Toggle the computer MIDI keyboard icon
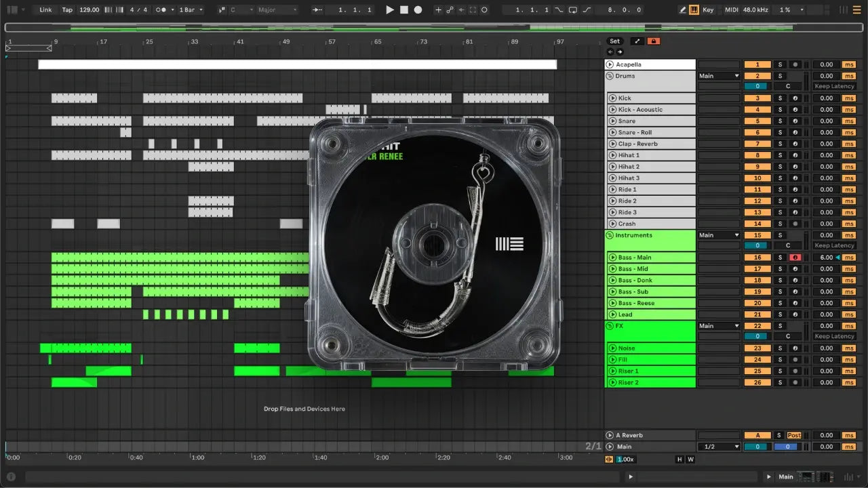The image size is (868, 488). tap(694, 10)
